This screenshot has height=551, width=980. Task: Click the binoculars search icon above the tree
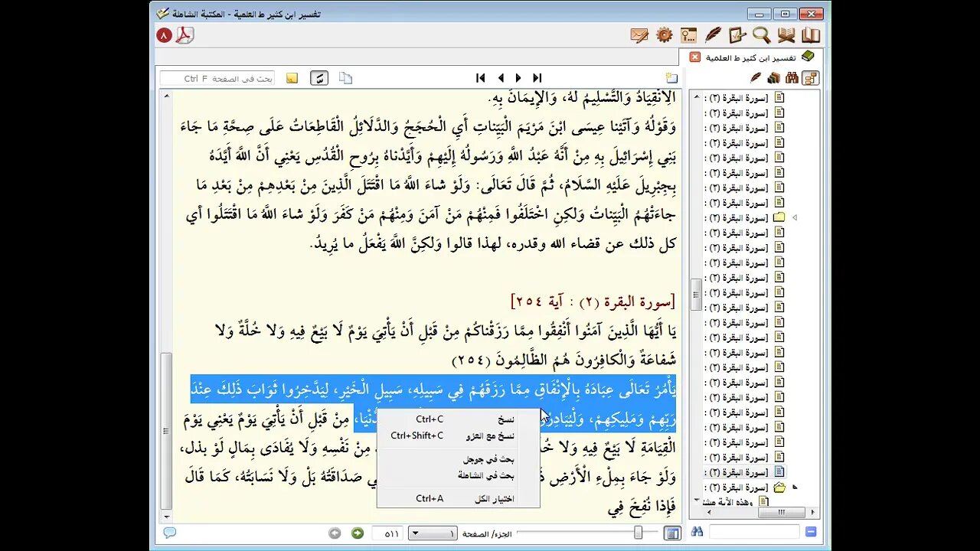click(792, 77)
